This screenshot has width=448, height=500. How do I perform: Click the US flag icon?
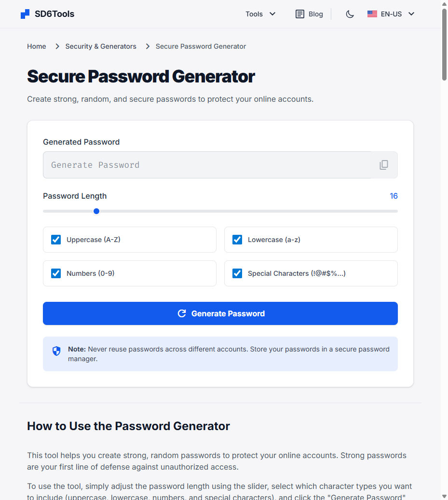click(x=372, y=14)
